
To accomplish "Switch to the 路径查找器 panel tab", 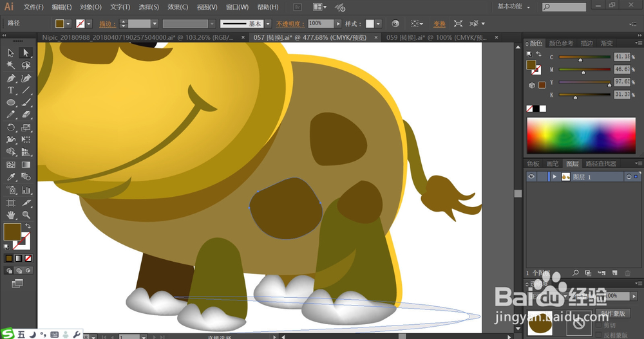I will 601,164.
